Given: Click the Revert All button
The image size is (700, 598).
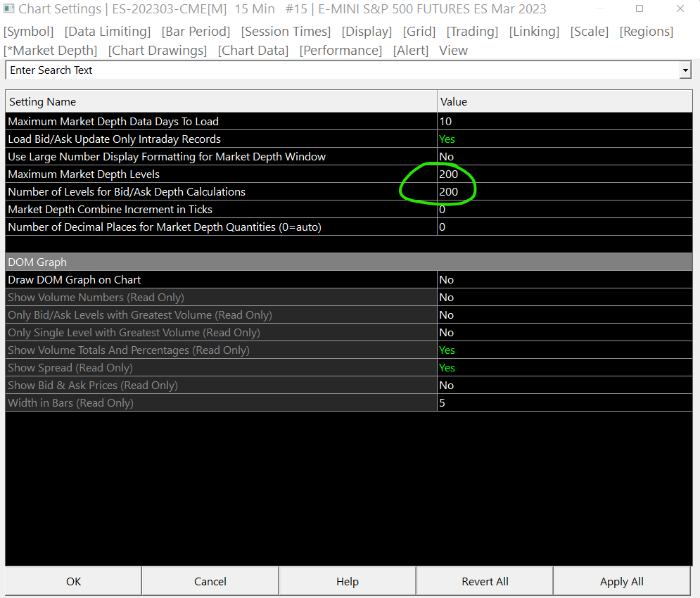Looking at the screenshot, I should pyautogui.click(x=485, y=582).
